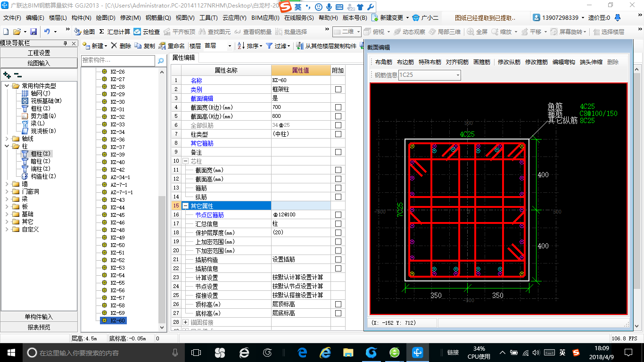Click 查看钢筋量 toolbar button
This screenshot has width=644, height=362.
pos(253,32)
